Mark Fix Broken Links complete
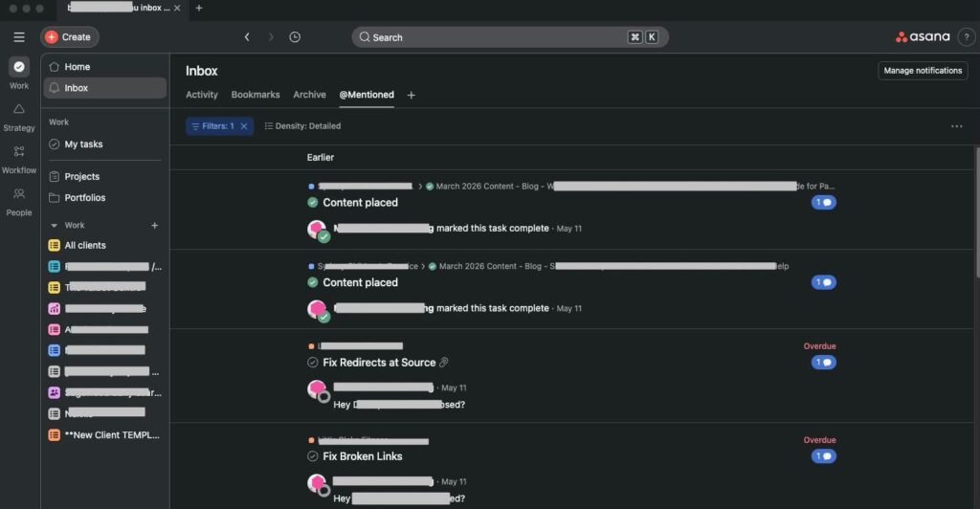 (313, 456)
